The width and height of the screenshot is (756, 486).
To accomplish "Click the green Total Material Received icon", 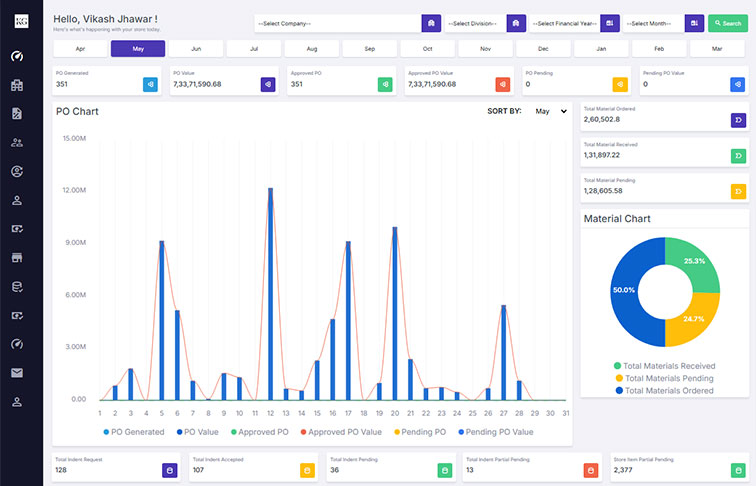I will [738, 156].
